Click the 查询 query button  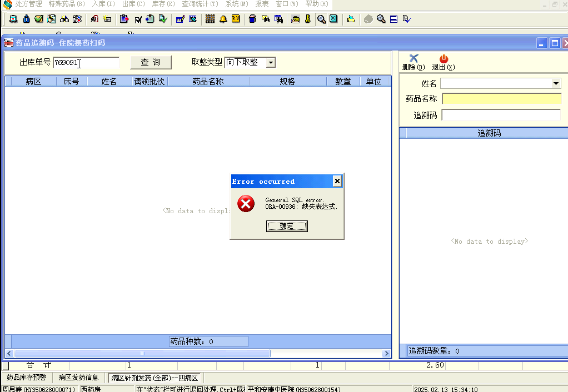tap(151, 62)
